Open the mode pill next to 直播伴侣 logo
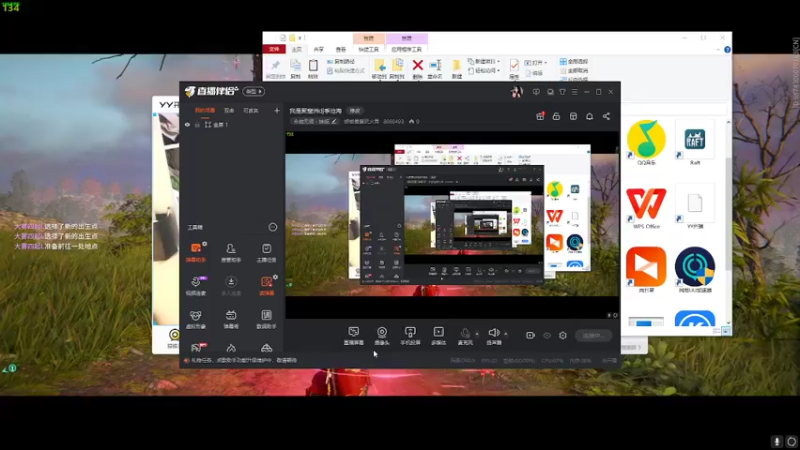800x450 pixels. pyautogui.click(x=254, y=91)
